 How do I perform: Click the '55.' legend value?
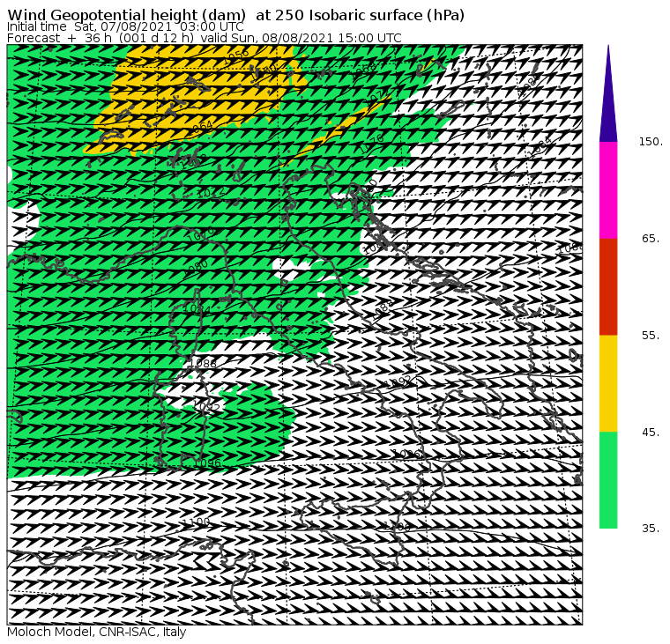[x=651, y=336]
